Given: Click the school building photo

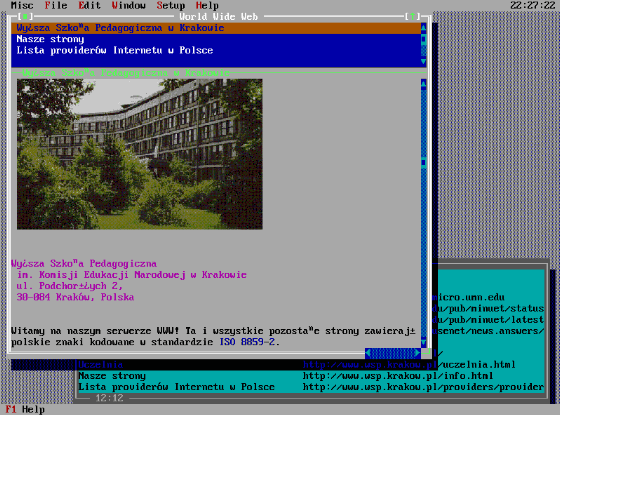Looking at the screenshot, I should [140, 154].
